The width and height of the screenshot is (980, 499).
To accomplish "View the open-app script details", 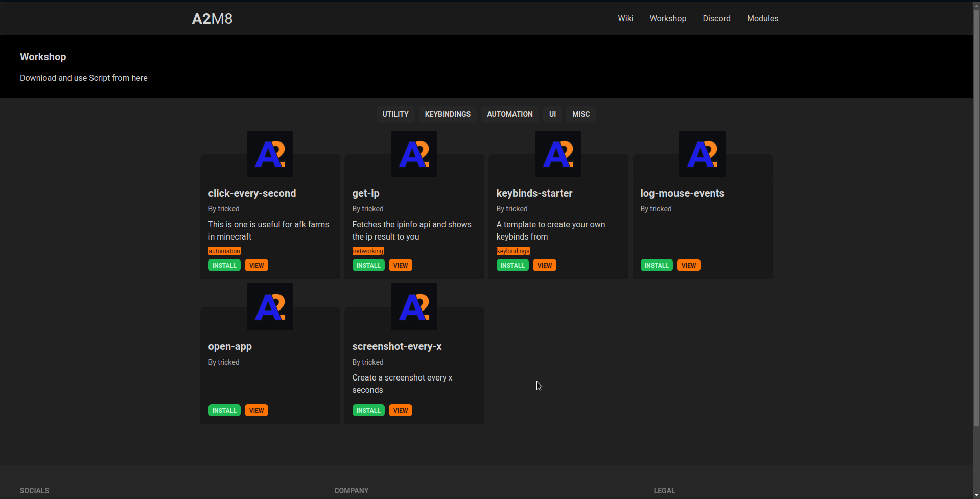I will pos(256,411).
